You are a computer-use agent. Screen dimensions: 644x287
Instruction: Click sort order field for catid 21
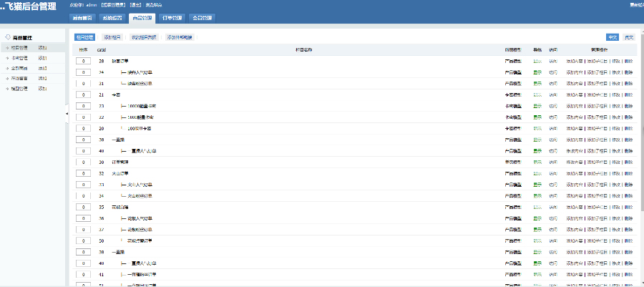tap(82, 94)
